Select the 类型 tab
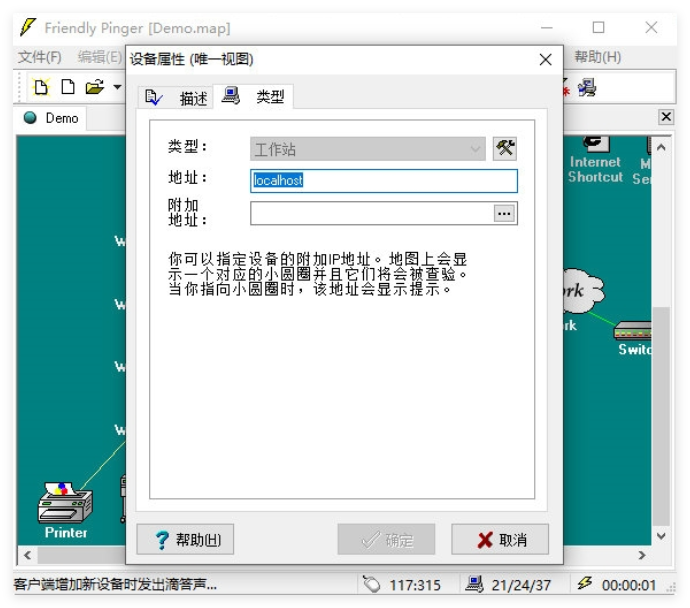The image size is (690, 608). 253,96
